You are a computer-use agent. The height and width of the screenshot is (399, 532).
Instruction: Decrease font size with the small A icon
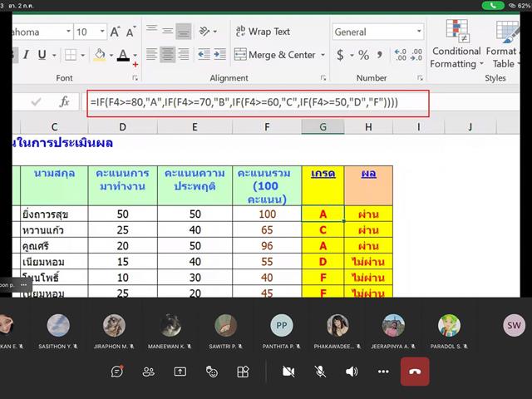(131, 32)
